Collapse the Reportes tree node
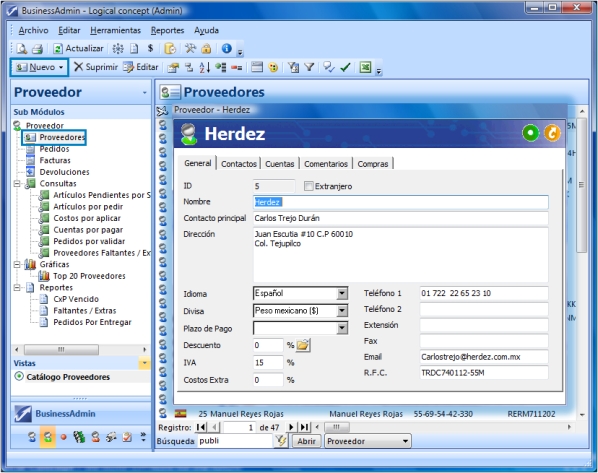 tap(17, 287)
